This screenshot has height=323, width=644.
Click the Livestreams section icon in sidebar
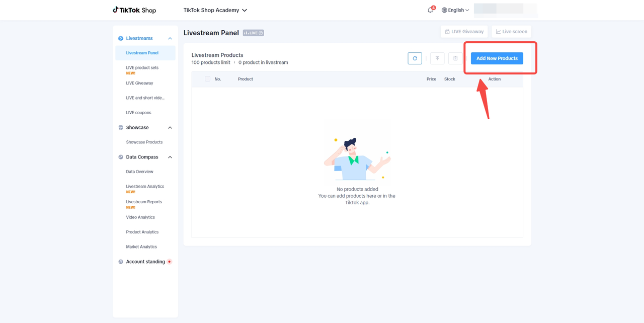coord(121,38)
